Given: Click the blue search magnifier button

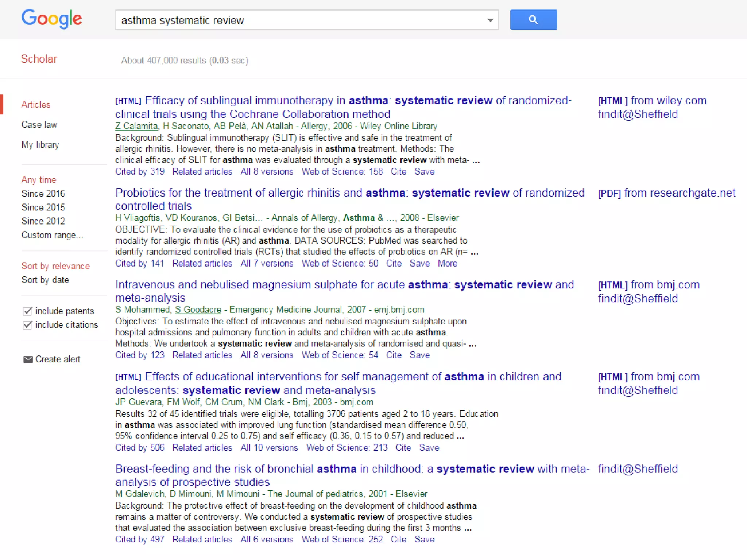Looking at the screenshot, I should click(533, 20).
